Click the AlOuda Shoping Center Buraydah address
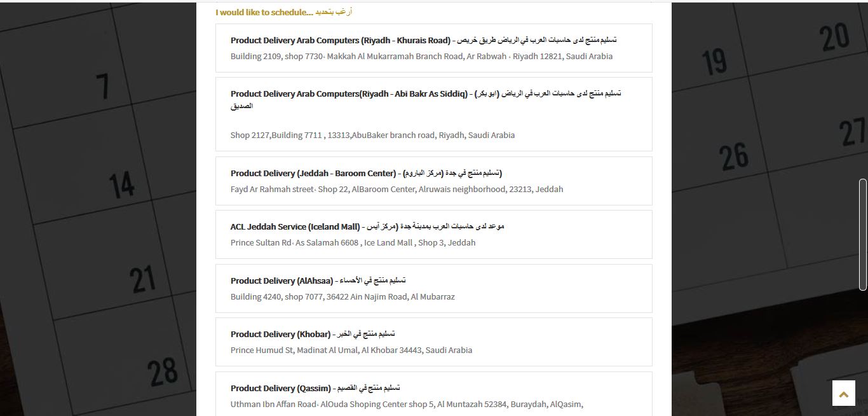 click(x=407, y=403)
